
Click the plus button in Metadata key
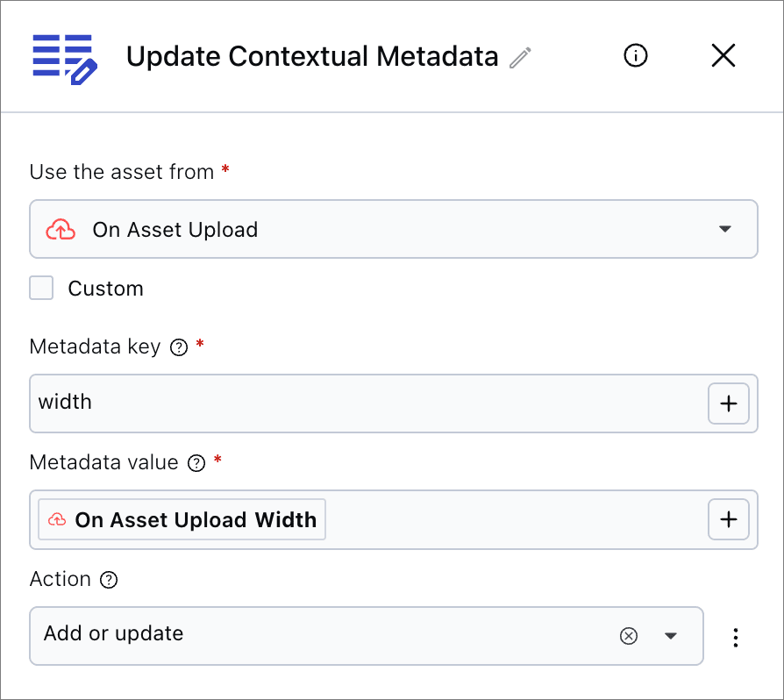728,404
